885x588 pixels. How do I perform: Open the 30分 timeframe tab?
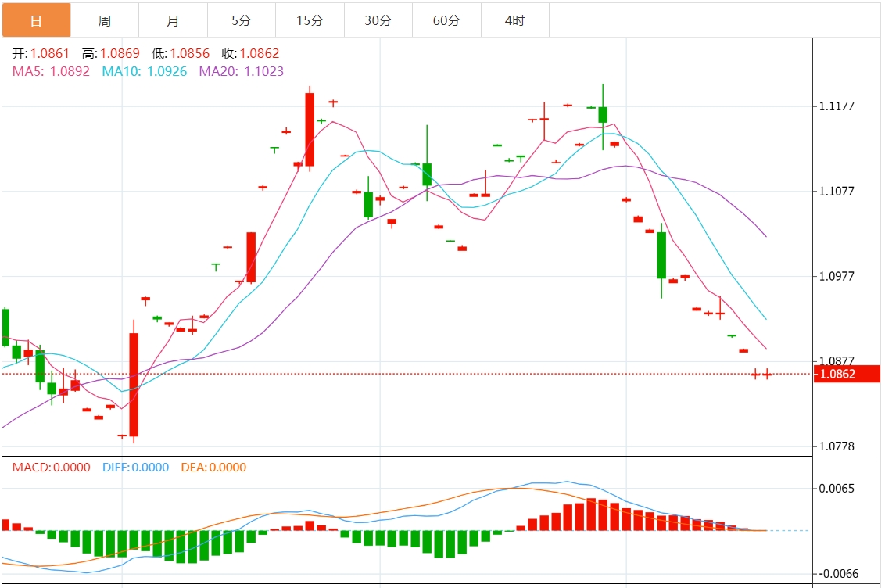click(378, 20)
